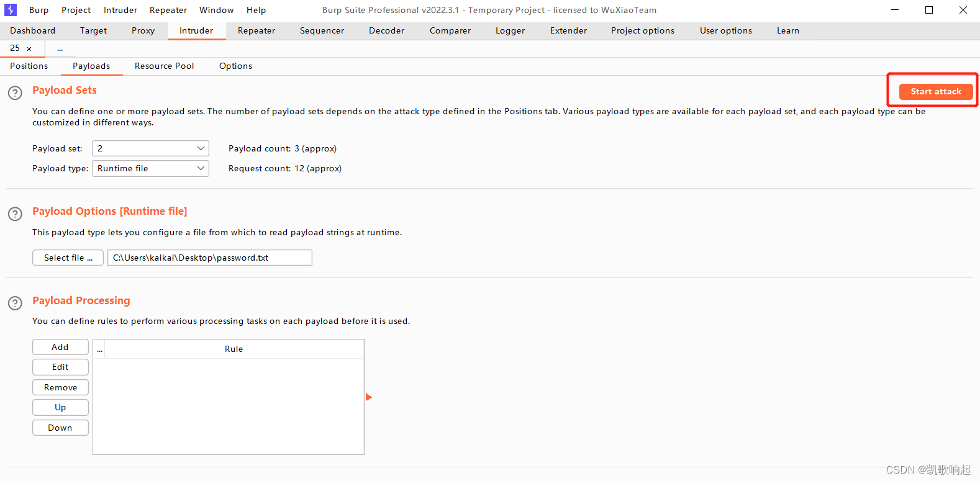This screenshot has width=980, height=481.
Task: Select the Intruder main tab
Action: click(x=196, y=30)
